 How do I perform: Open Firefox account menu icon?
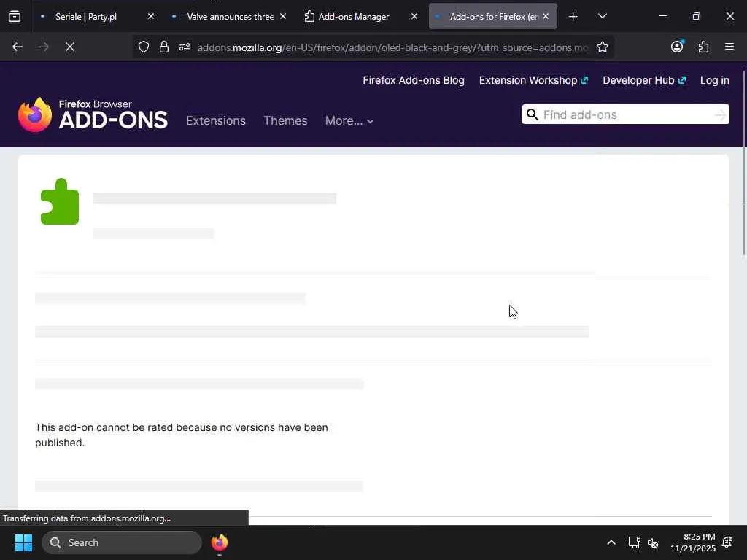point(677,47)
